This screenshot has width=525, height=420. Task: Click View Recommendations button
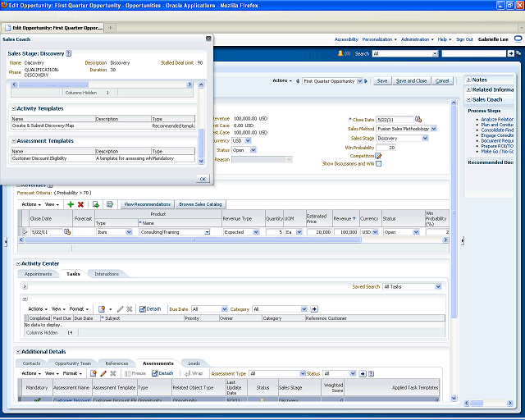click(x=148, y=204)
